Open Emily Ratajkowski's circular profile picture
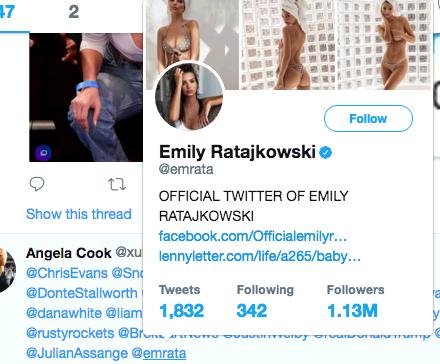Image resolution: width=440 pixels, height=364 pixels. [x=189, y=96]
